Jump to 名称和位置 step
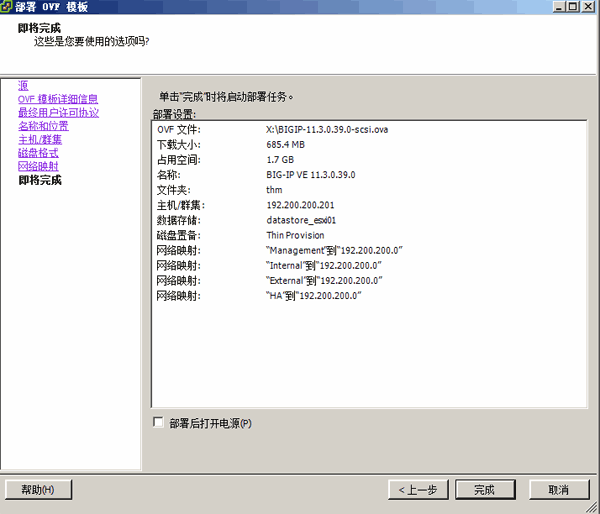The width and height of the screenshot is (600, 514). click(x=43, y=126)
